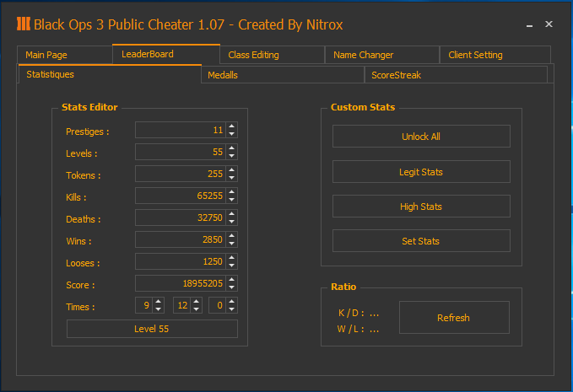Switch to the Class Editing tab

pyautogui.click(x=273, y=55)
